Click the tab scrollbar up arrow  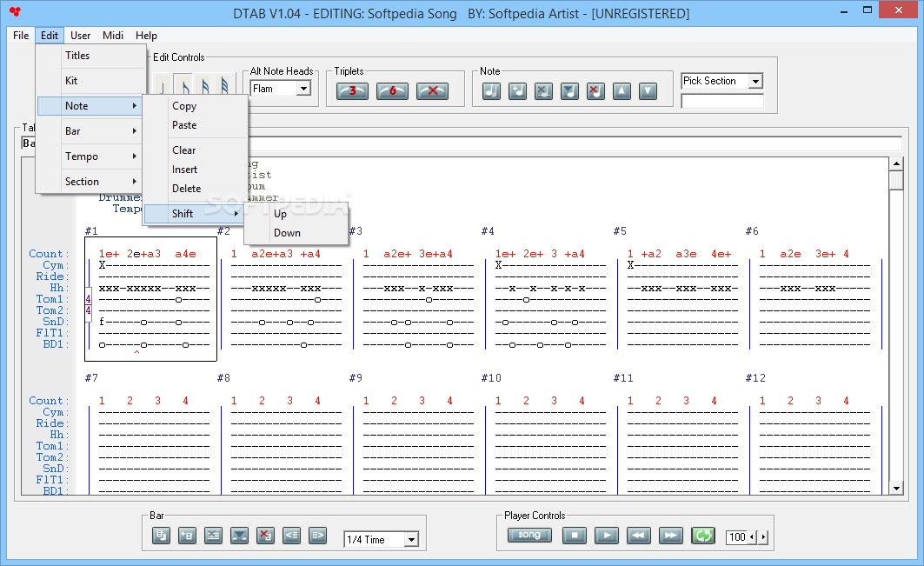(896, 164)
